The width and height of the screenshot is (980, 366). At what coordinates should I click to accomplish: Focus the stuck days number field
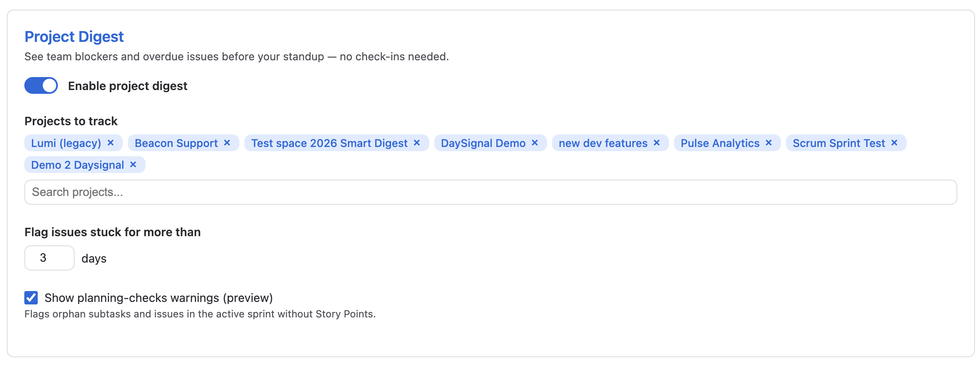coord(49,258)
